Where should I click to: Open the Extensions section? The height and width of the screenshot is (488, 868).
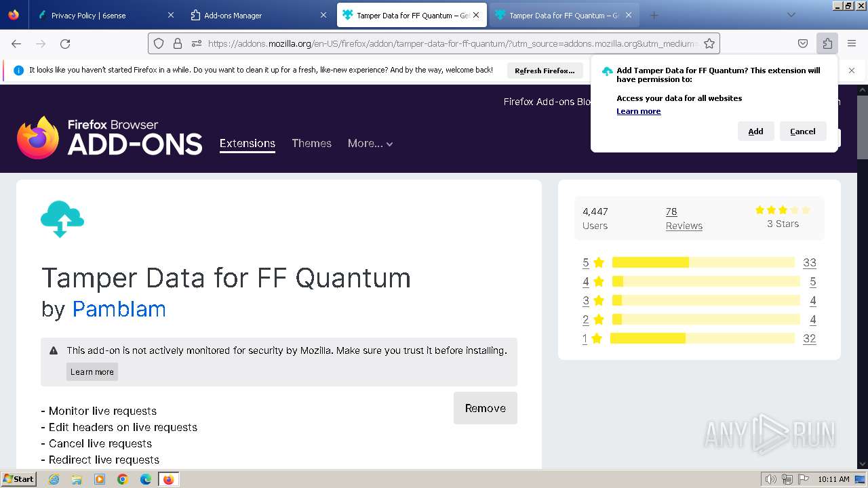coord(248,143)
